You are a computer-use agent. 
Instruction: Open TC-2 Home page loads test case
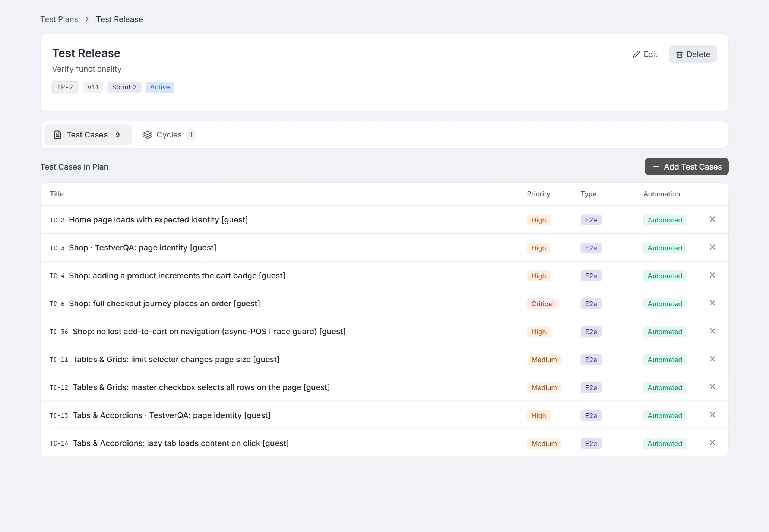coord(158,220)
